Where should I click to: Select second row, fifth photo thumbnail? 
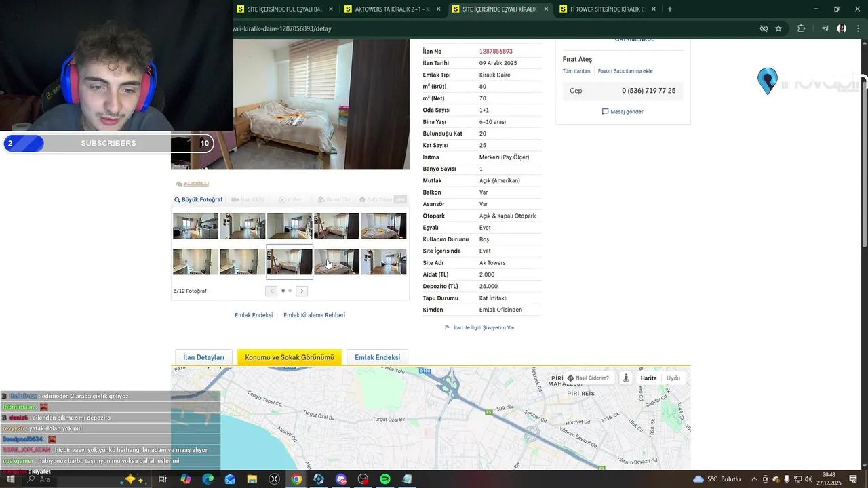pyautogui.click(x=383, y=262)
